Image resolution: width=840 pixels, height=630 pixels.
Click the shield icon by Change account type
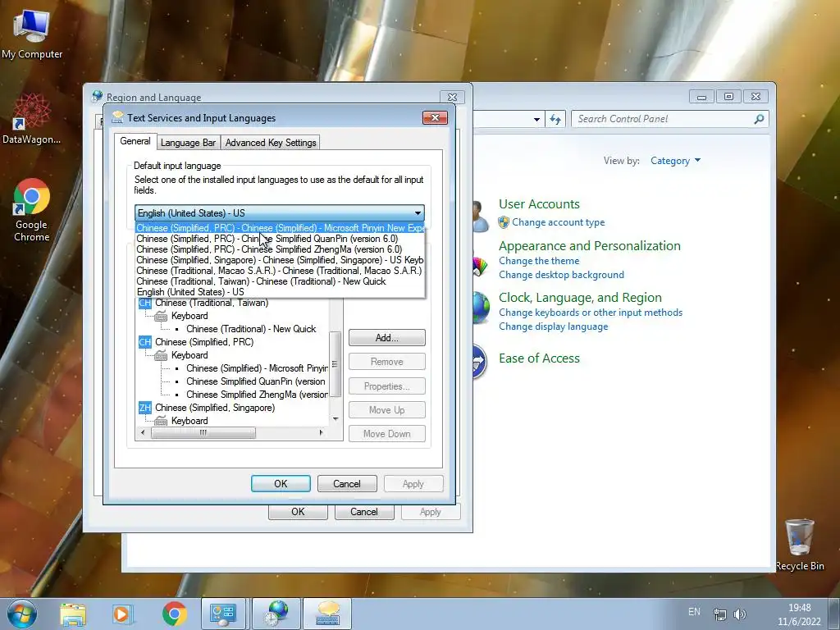504,222
